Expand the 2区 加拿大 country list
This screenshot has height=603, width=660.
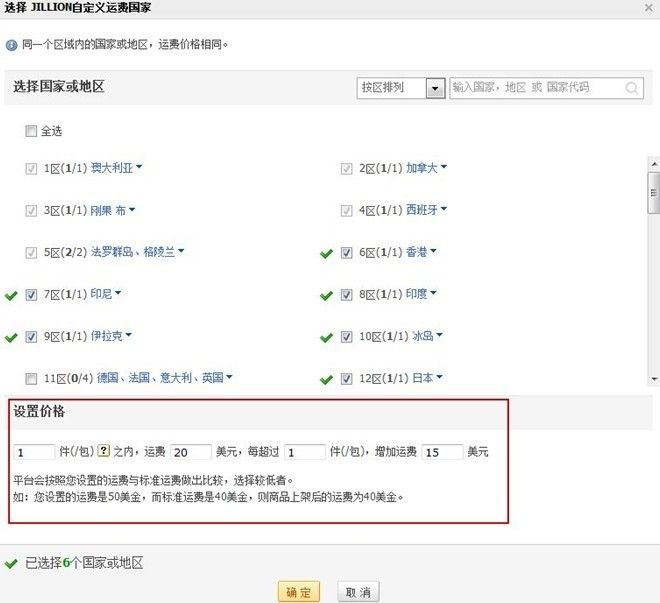click(x=444, y=167)
